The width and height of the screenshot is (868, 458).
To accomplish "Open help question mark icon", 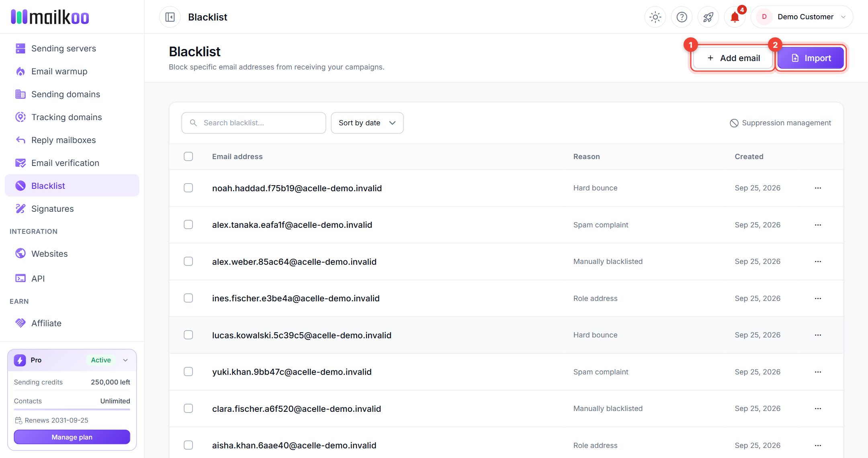I will (682, 17).
